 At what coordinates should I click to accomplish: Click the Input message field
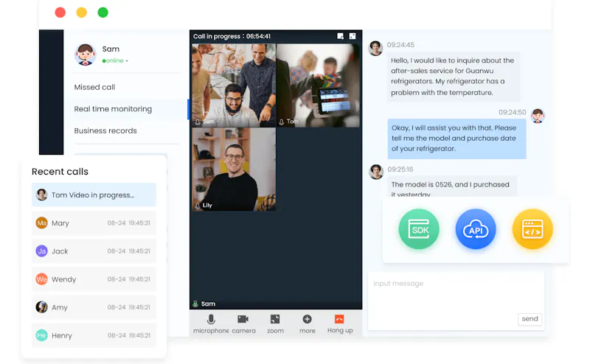tap(456, 301)
